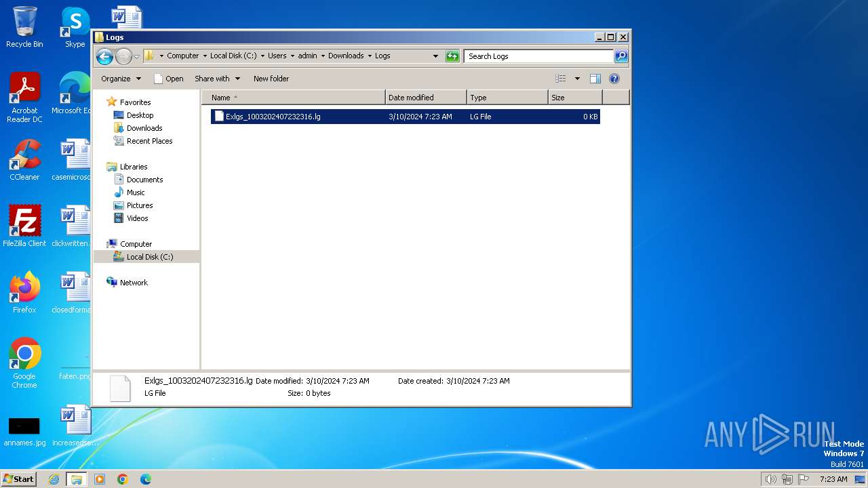Click the Action Center flag icon

pyautogui.click(x=804, y=479)
